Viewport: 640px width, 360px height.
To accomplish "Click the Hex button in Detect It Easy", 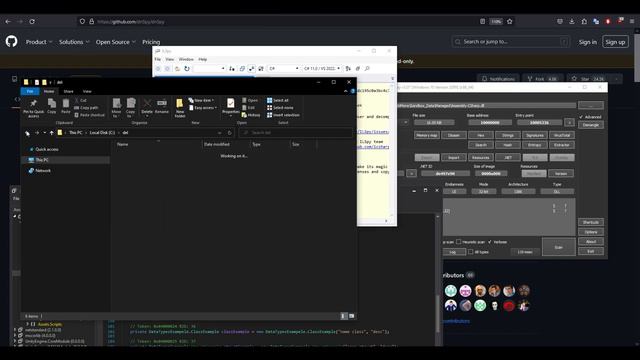I will (480, 135).
